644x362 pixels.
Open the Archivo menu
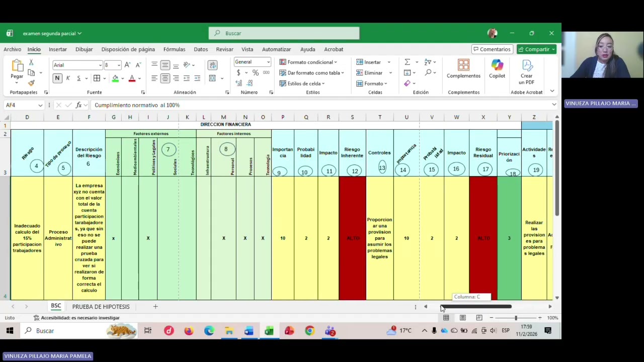tap(12, 49)
